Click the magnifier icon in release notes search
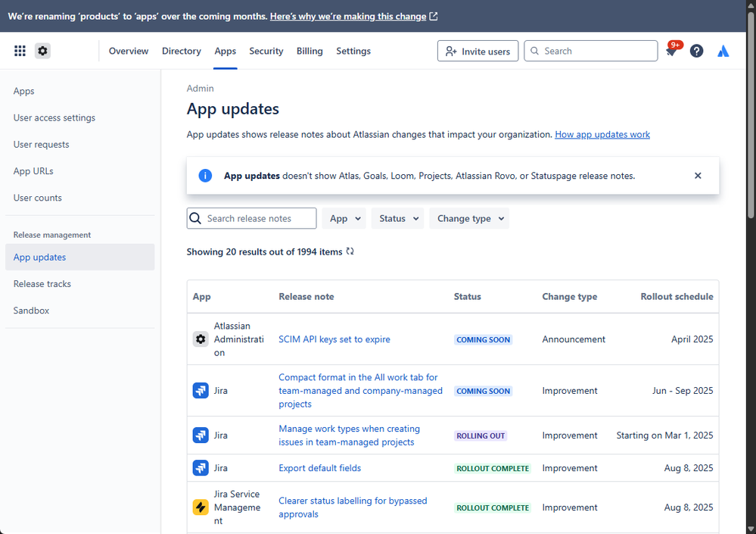The width and height of the screenshot is (756, 534). coord(195,218)
